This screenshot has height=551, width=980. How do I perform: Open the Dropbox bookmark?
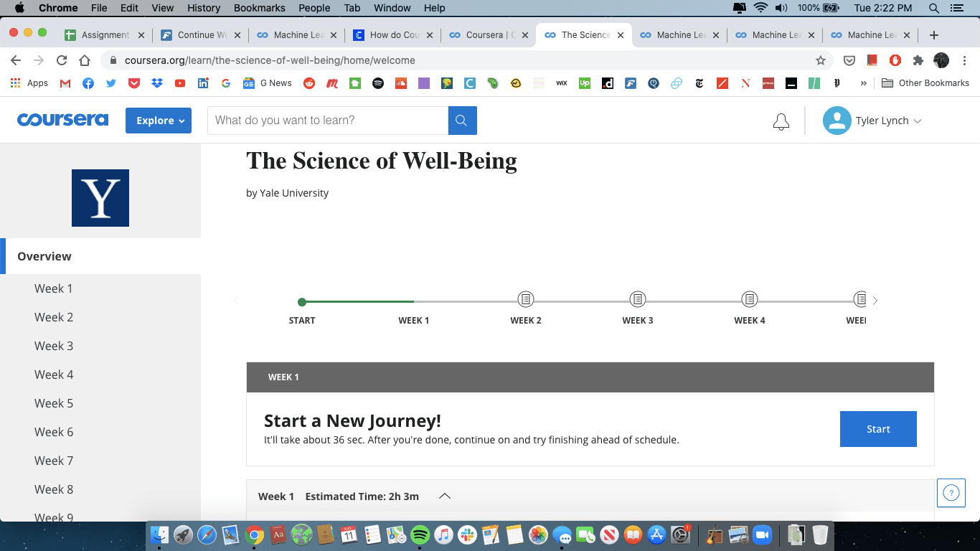tap(157, 83)
